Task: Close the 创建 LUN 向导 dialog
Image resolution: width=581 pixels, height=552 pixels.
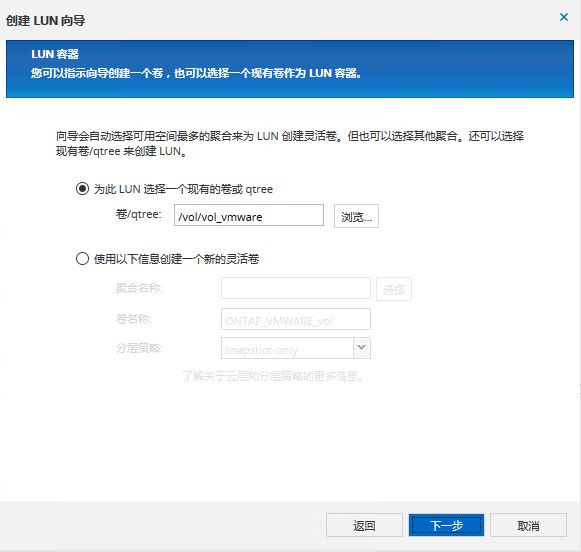Action: pyautogui.click(x=564, y=17)
